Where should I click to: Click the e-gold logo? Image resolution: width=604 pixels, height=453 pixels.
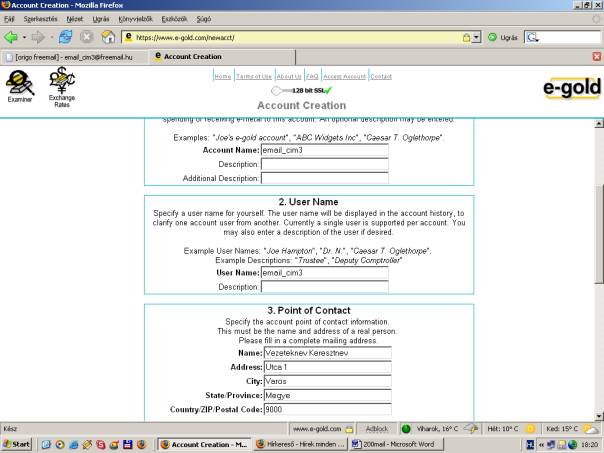(571, 89)
